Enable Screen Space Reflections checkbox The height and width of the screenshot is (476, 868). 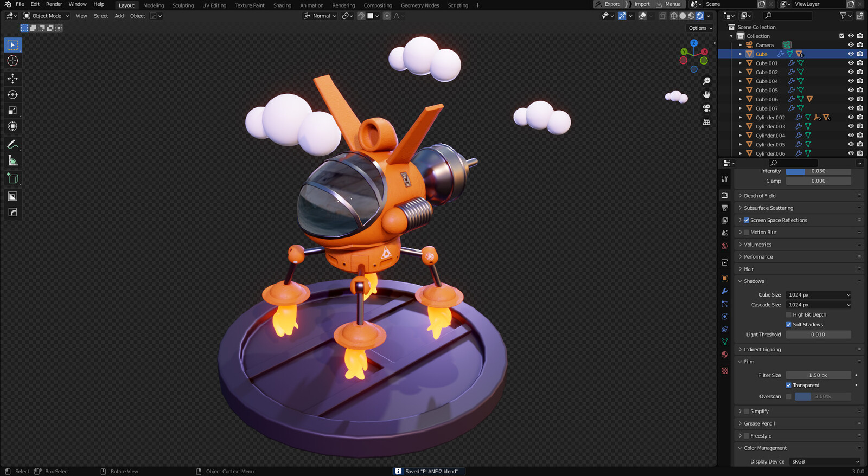click(746, 220)
